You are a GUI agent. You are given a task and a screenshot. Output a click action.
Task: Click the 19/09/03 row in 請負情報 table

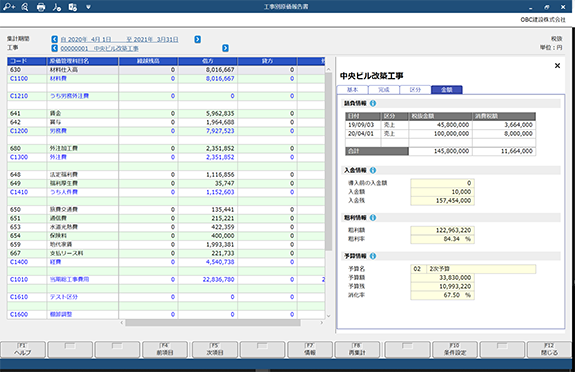tap(440, 125)
